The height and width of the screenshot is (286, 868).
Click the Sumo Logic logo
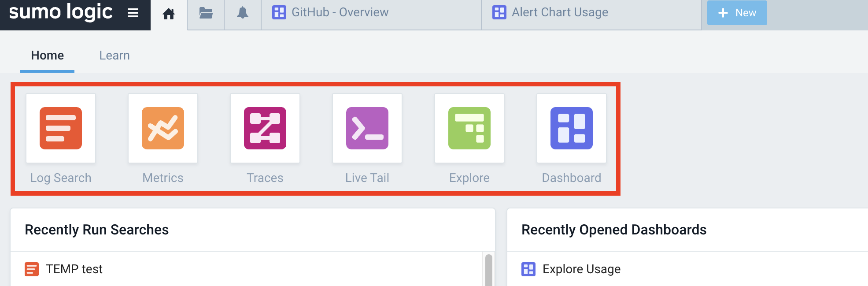61,12
